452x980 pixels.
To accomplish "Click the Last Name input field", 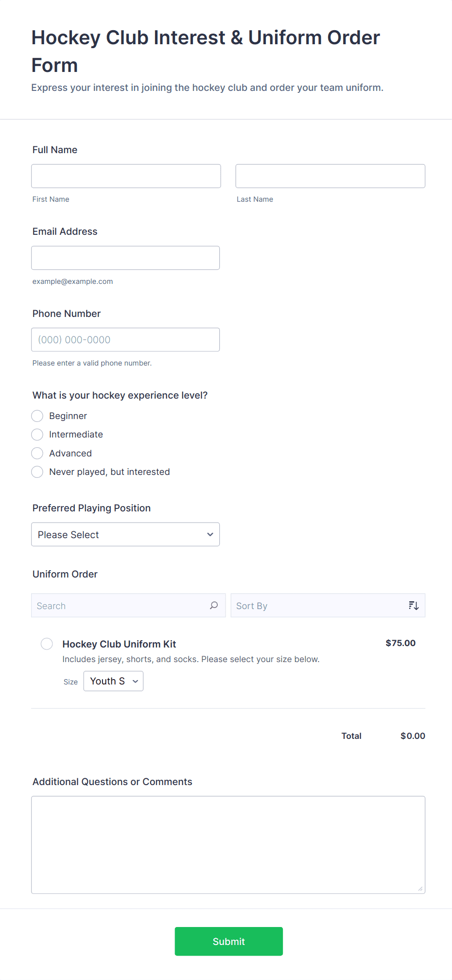I will [x=330, y=176].
